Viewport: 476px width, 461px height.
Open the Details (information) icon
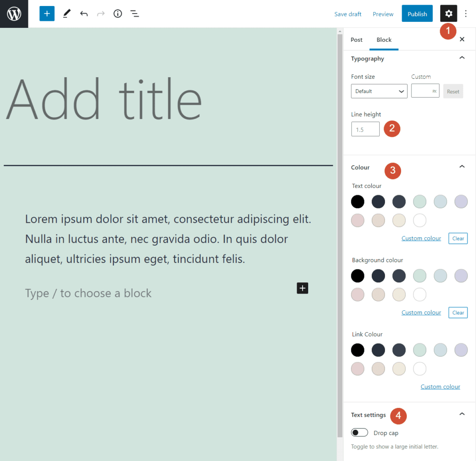(117, 13)
